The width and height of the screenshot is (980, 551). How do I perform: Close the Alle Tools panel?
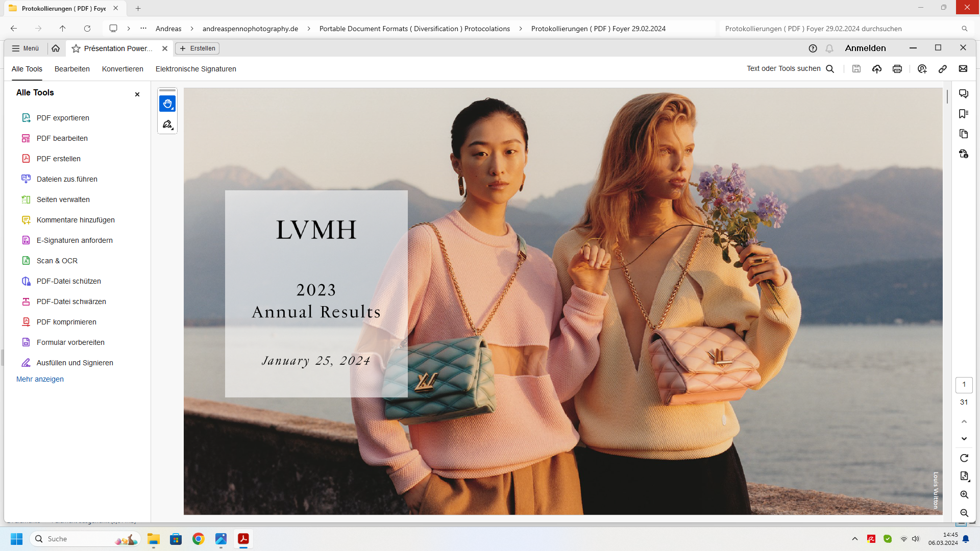tap(137, 94)
